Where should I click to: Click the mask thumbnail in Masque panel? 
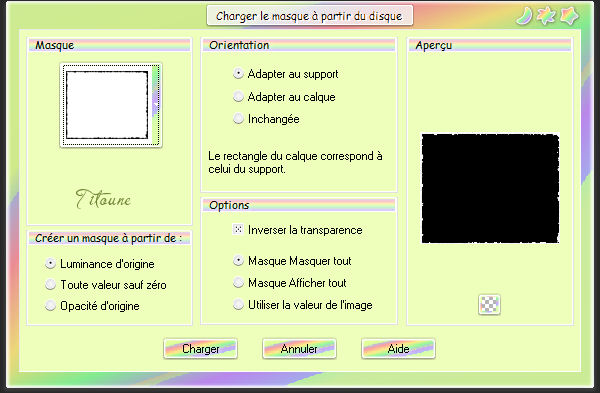click(x=107, y=105)
